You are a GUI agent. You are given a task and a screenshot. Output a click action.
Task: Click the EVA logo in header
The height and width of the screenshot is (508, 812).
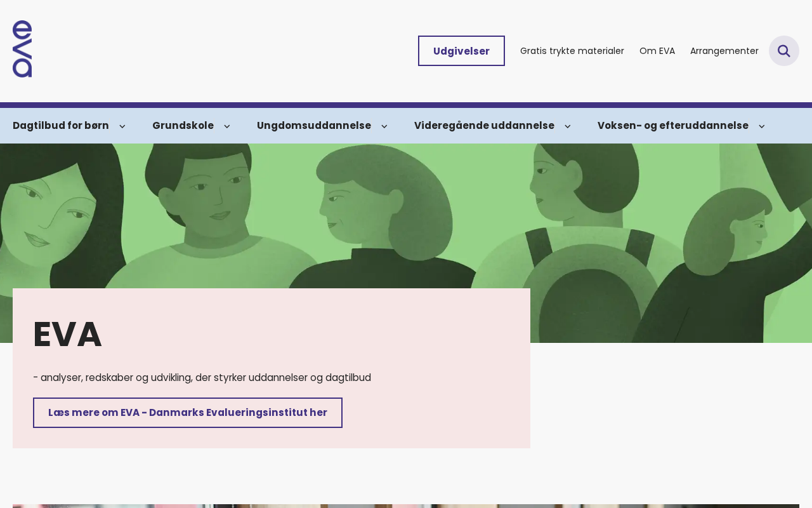point(22,49)
